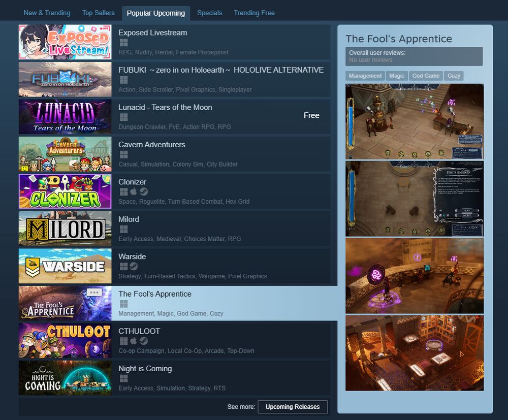This screenshot has width=508, height=420.
Task: Click the title text "Clonizer"
Action: (x=132, y=182)
